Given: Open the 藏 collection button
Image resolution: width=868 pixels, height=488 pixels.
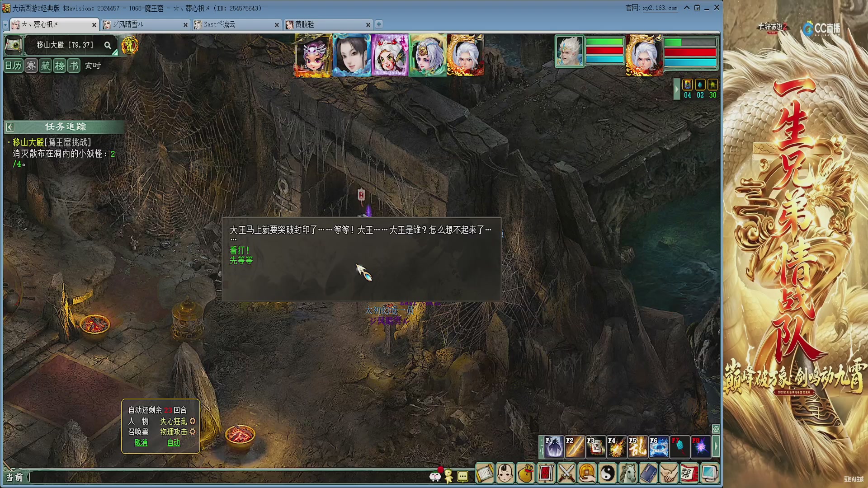Looking at the screenshot, I should [45, 66].
